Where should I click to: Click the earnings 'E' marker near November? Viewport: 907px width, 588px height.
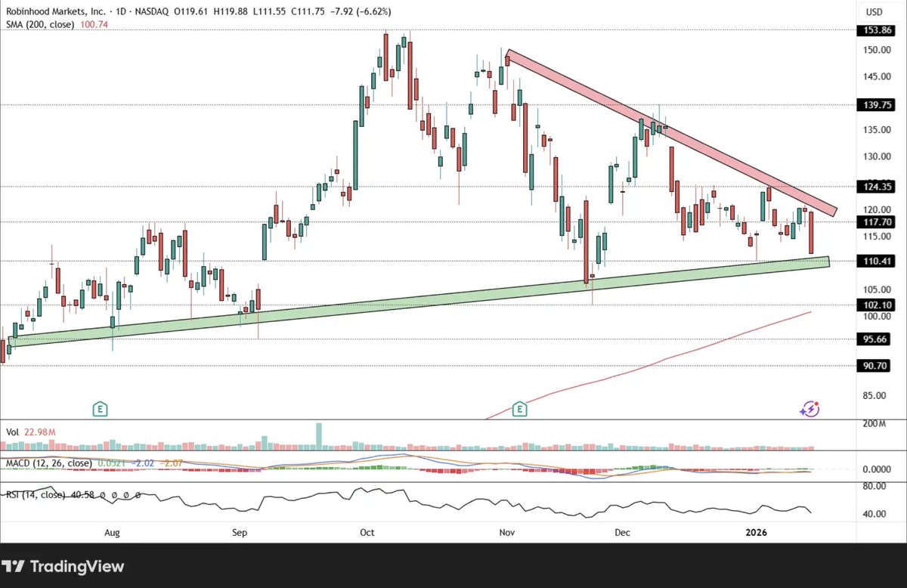pyautogui.click(x=520, y=409)
